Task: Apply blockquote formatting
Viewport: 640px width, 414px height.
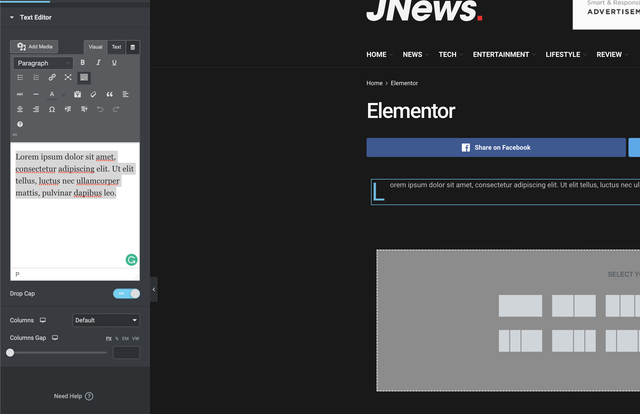Action: click(109, 94)
